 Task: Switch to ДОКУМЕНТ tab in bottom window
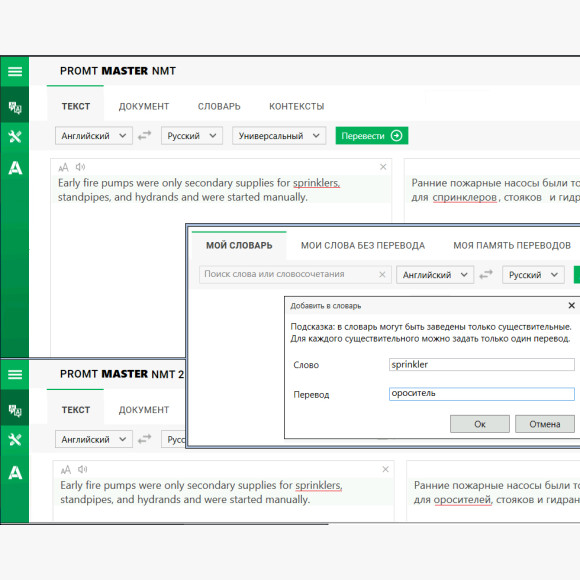tap(144, 410)
